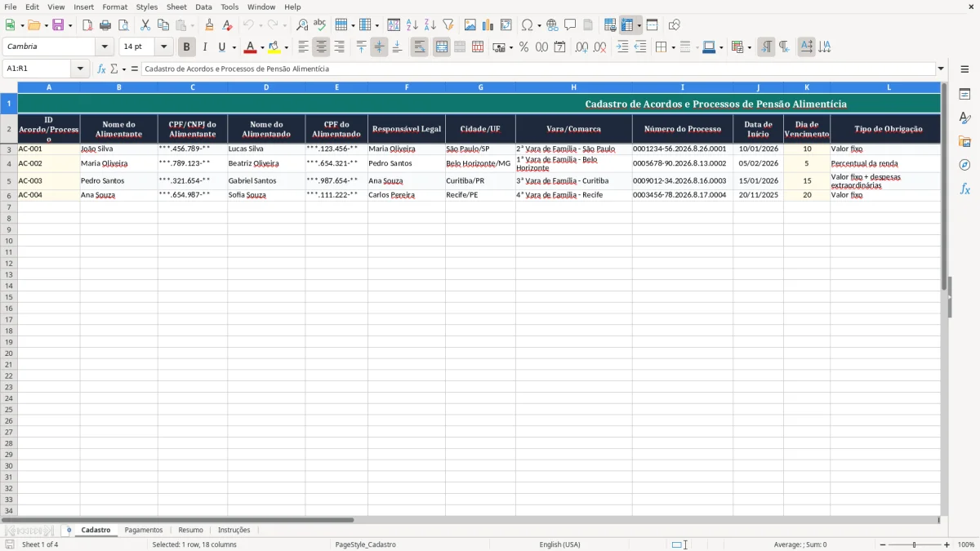Click the Insert Hyperlink icon

click(x=552, y=25)
